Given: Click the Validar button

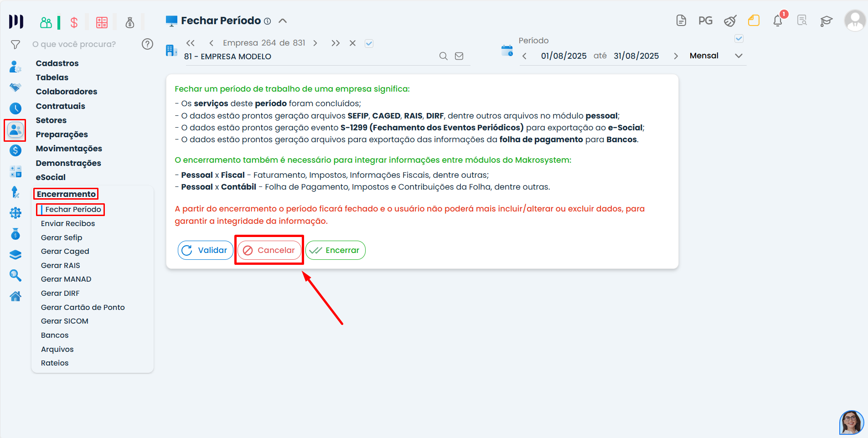Looking at the screenshot, I should [x=205, y=250].
